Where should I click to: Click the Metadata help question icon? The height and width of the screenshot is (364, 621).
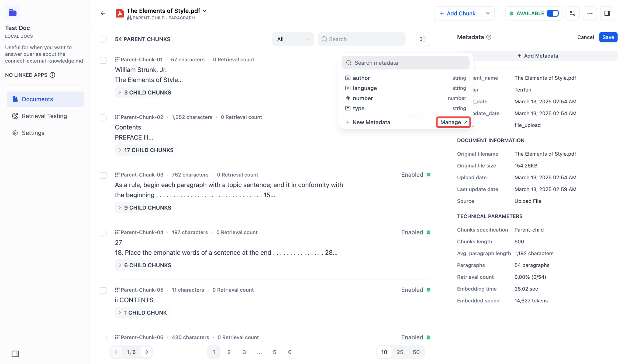tap(489, 37)
